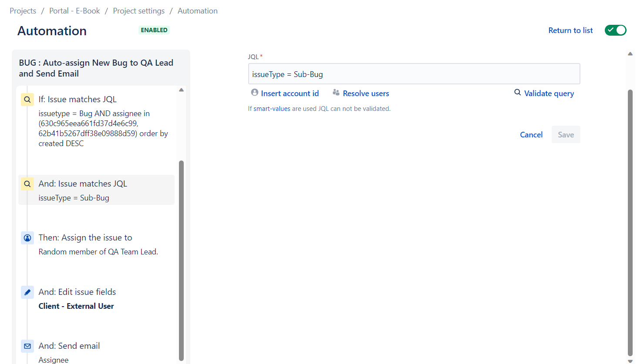Return to list of automation rules

coord(570,30)
